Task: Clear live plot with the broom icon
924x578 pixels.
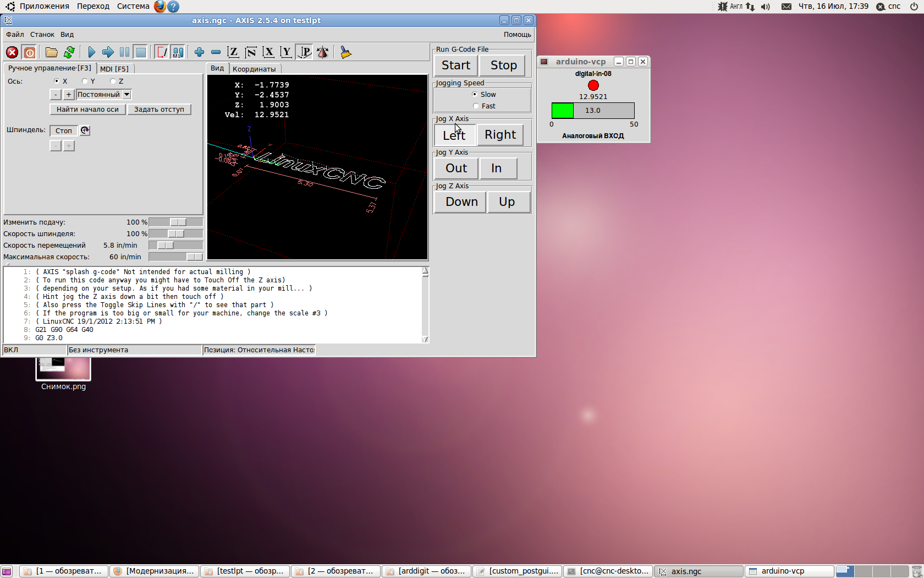Action: [345, 52]
